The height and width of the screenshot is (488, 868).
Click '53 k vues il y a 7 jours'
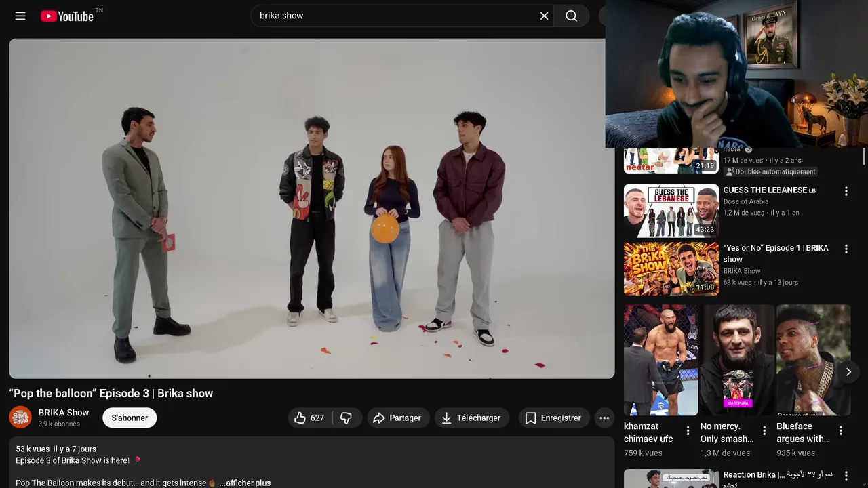(x=56, y=449)
